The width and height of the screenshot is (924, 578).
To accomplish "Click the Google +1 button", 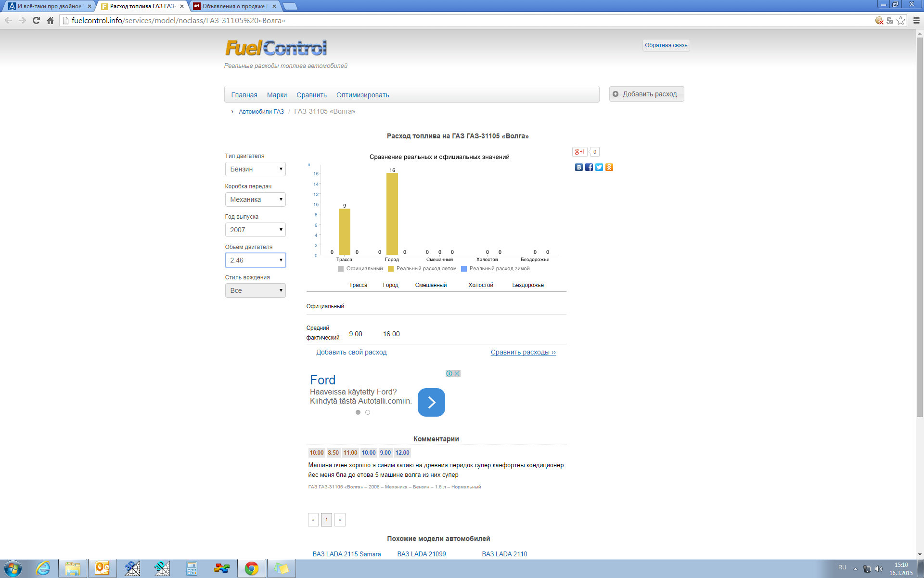I will (580, 152).
